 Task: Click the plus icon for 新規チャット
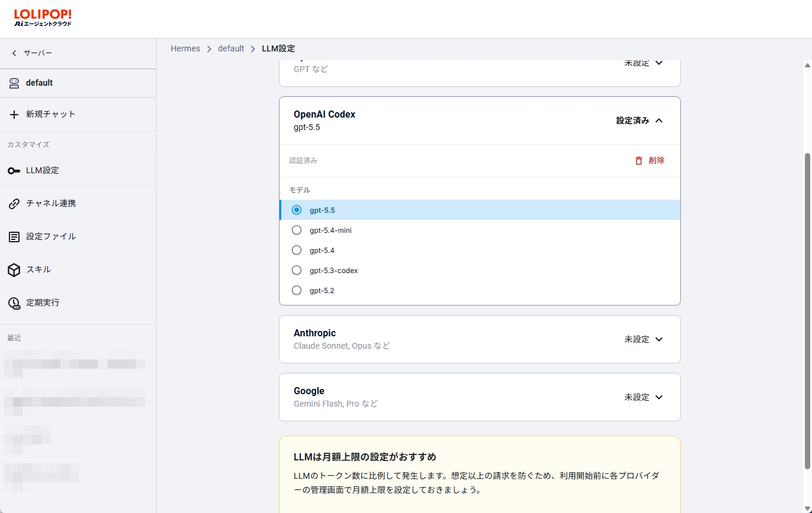point(14,114)
